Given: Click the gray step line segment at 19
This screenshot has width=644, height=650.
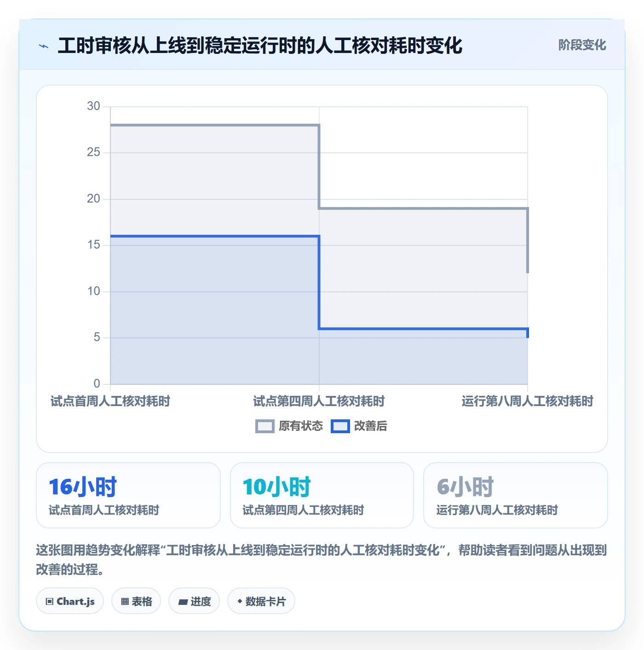Looking at the screenshot, I should tap(423, 209).
